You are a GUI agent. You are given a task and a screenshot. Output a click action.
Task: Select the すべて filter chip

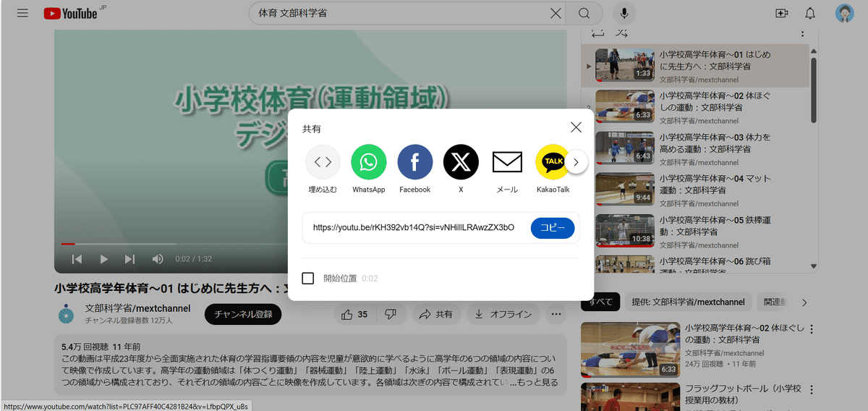click(601, 302)
